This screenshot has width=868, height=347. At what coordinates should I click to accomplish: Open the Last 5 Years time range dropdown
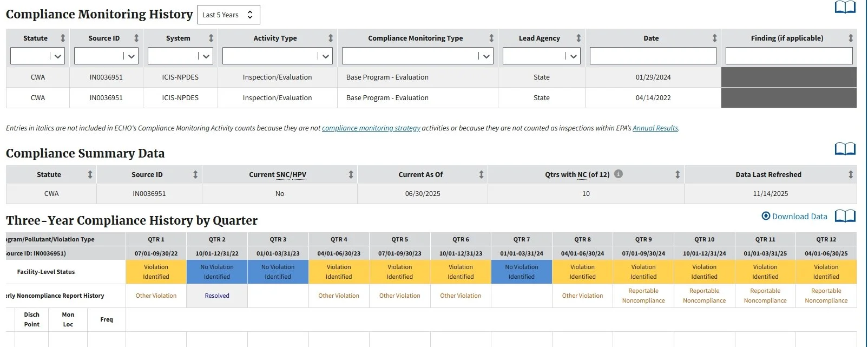point(229,15)
